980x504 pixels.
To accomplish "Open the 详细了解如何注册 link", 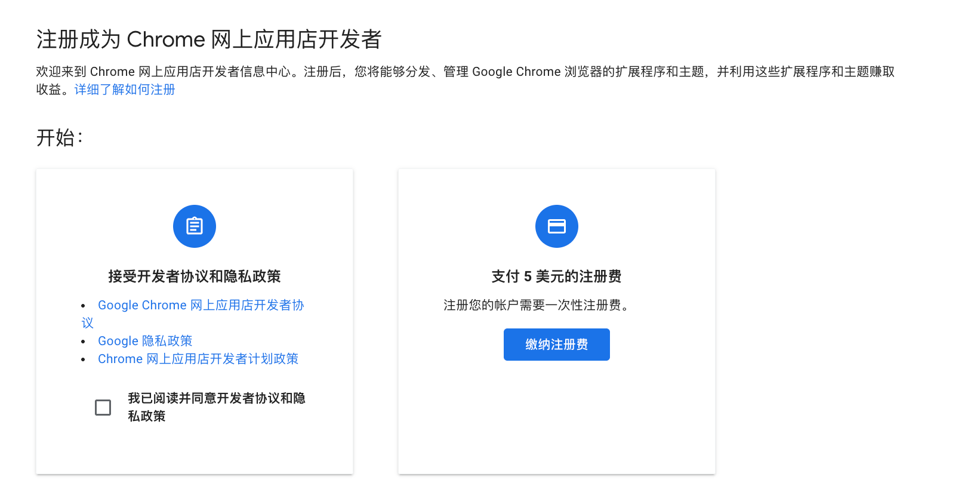I will (x=125, y=90).
